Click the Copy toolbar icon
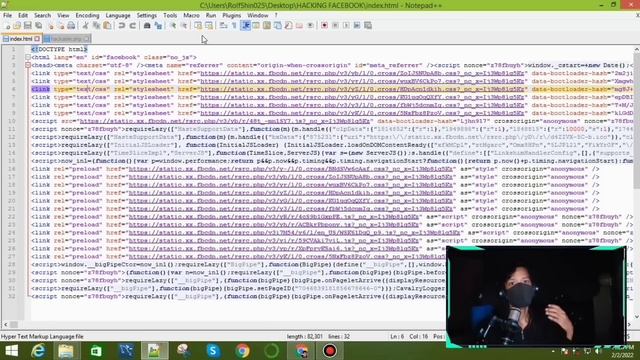640x360 pixels. tap(96, 26)
